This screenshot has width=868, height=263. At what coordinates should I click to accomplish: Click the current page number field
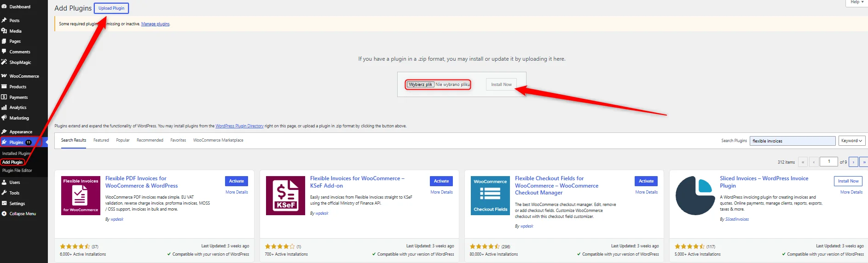pyautogui.click(x=829, y=161)
